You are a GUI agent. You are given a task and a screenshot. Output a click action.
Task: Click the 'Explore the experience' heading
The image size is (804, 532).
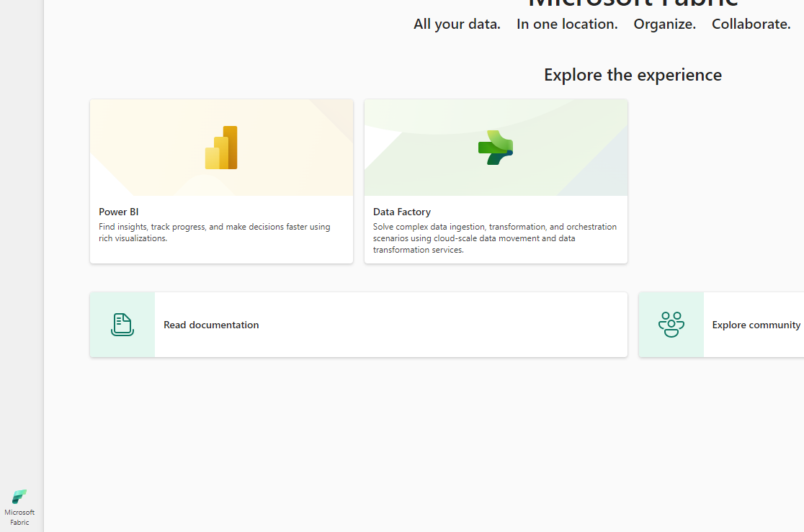point(633,75)
